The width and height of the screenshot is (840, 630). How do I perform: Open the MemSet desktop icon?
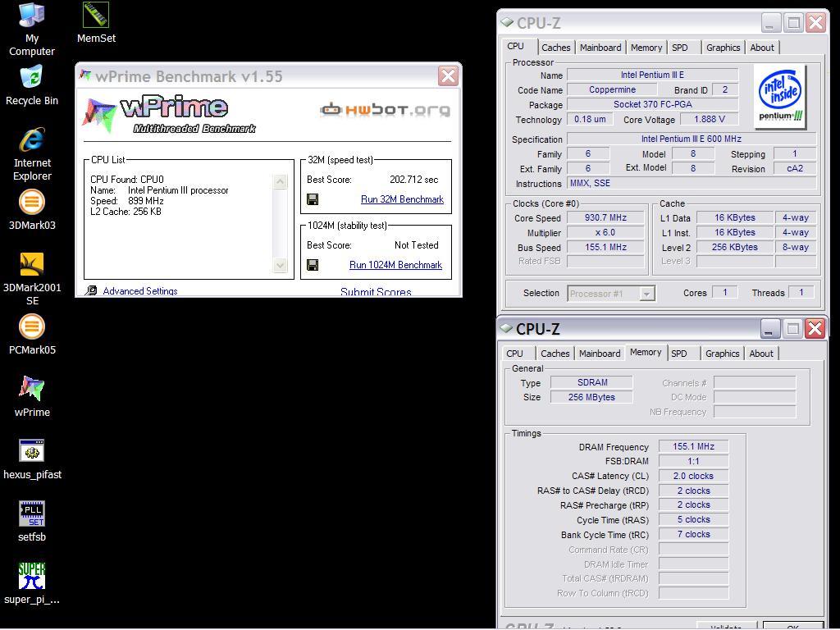96,23
